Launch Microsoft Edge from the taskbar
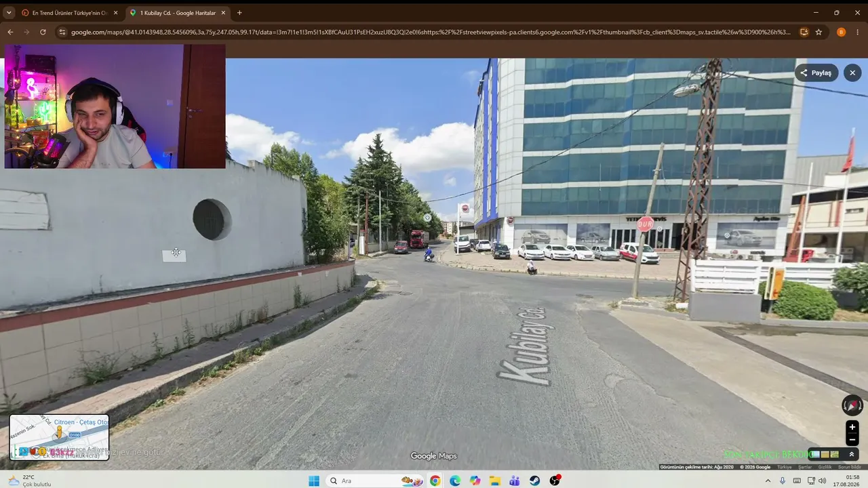 [x=455, y=481]
